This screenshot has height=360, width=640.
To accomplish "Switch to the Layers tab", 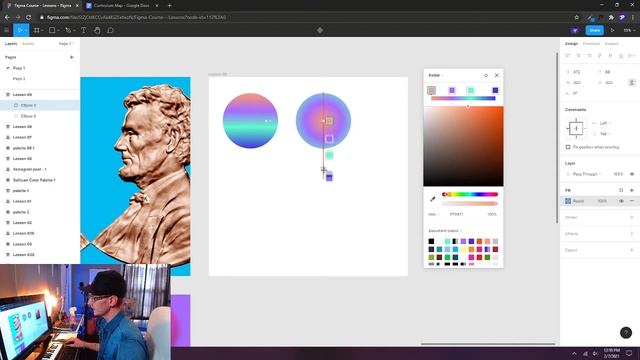I will coord(11,44).
